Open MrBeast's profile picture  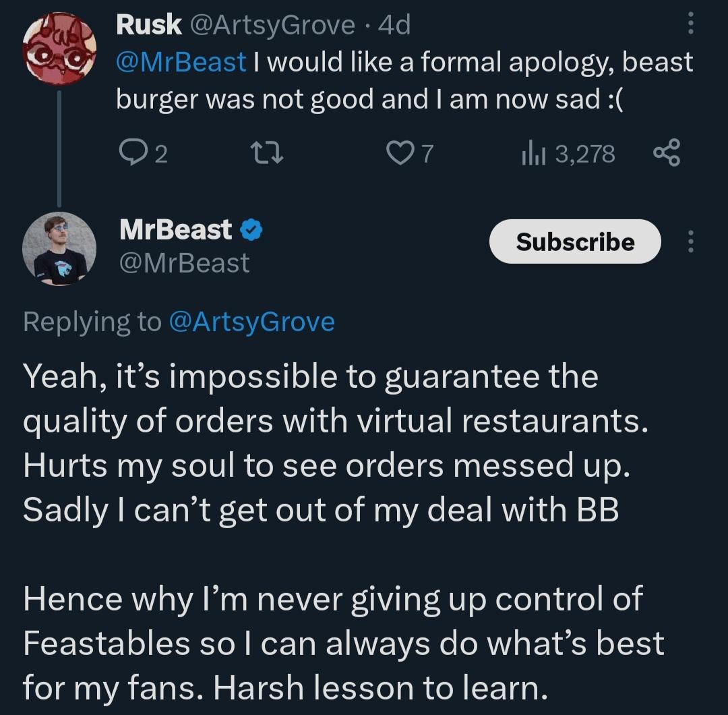pyautogui.click(x=59, y=248)
